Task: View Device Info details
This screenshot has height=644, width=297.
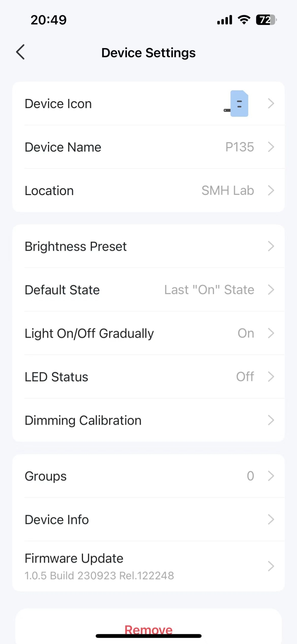Action: point(148,519)
